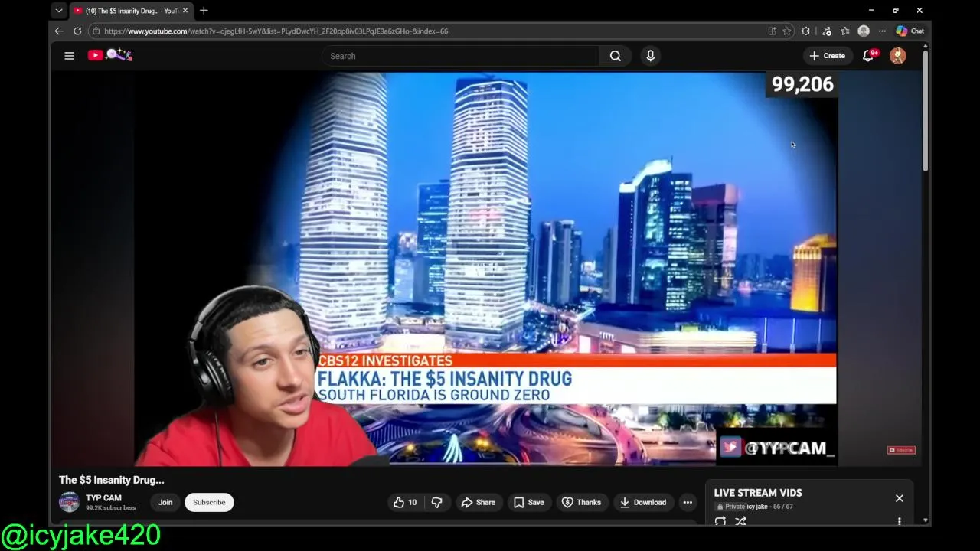The height and width of the screenshot is (551, 980).
Task: Open the media control music icon
Action: (x=826, y=31)
